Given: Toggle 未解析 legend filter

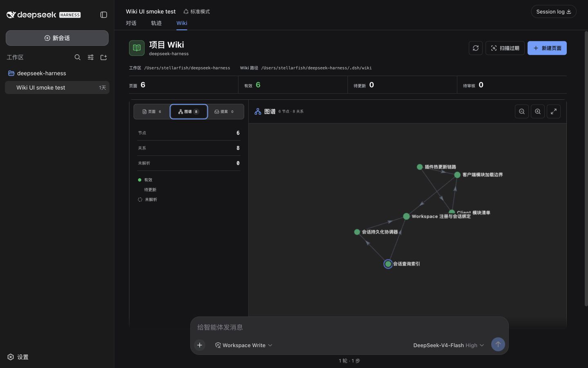Looking at the screenshot, I should pyautogui.click(x=147, y=200).
